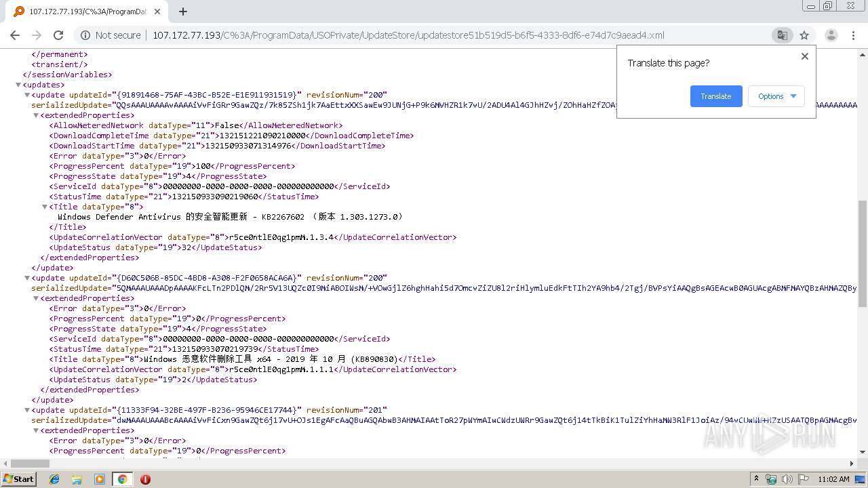The height and width of the screenshot is (488, 868).
Task: Show hidden system tray icons
Action: (756, 479)
